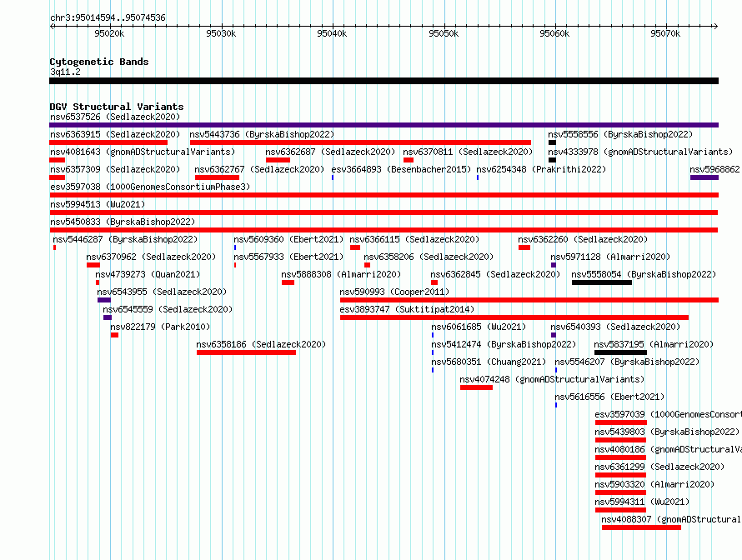
Task: Open nsv6370962 (Sedlazeck2020) label
Action: click(151, 257)
